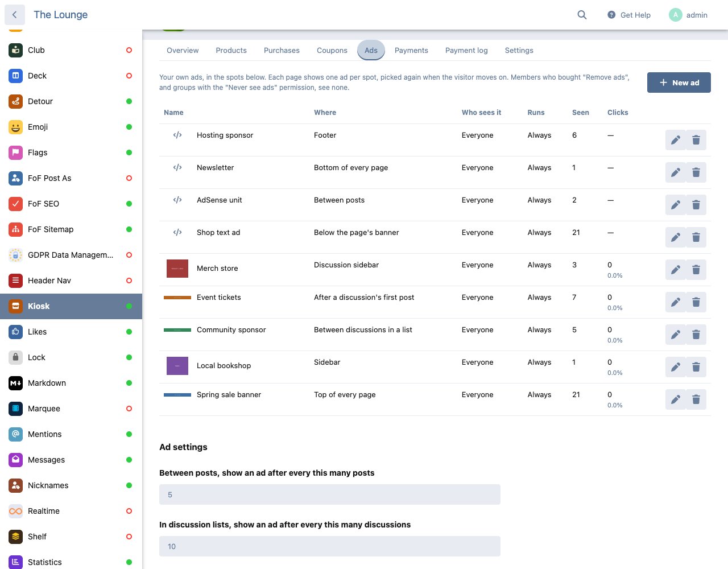Image resolution: width=728 pixels, height=569 pixels.
Task: Open the Realtime extension icon
Action: pos(16,511)
